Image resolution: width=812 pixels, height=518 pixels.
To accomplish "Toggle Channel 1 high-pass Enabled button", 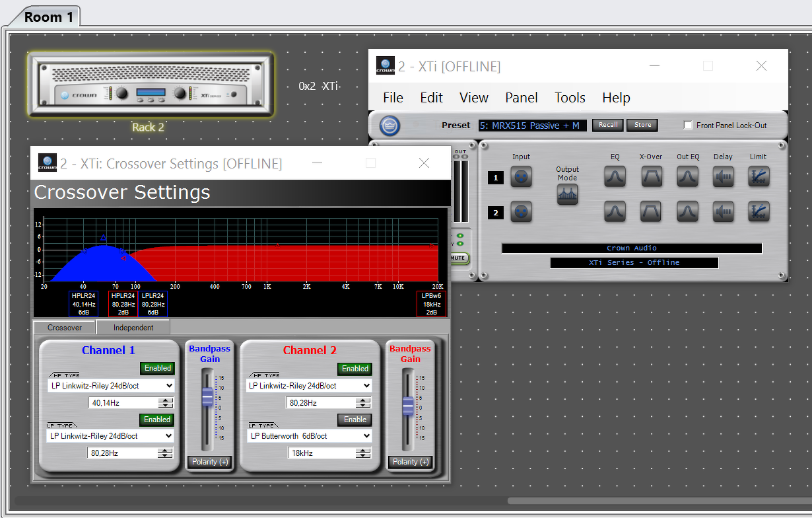I will (x=156, y=368).
